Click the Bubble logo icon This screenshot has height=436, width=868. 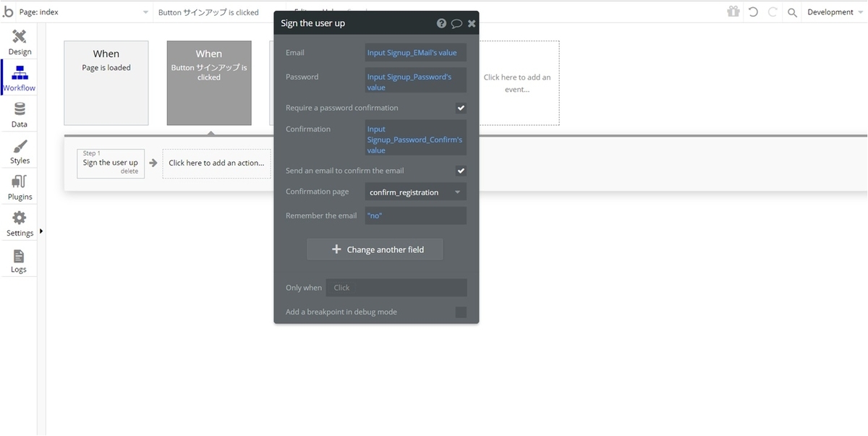tap(8, 11)
